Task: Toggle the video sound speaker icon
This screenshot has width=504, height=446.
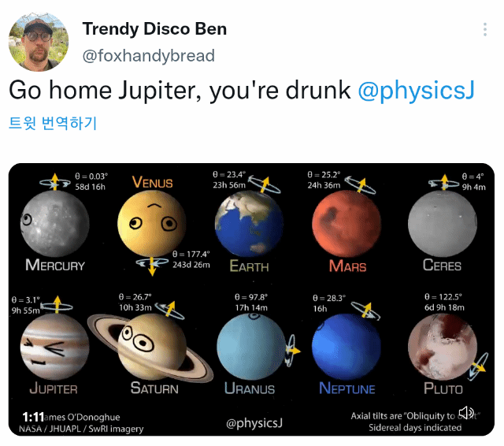Action: click(468, 413)
